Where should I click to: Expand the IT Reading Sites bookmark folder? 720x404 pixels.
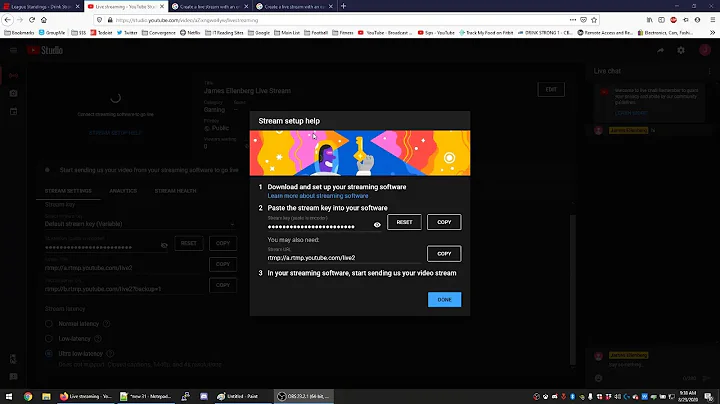click(x=225, y=33)
